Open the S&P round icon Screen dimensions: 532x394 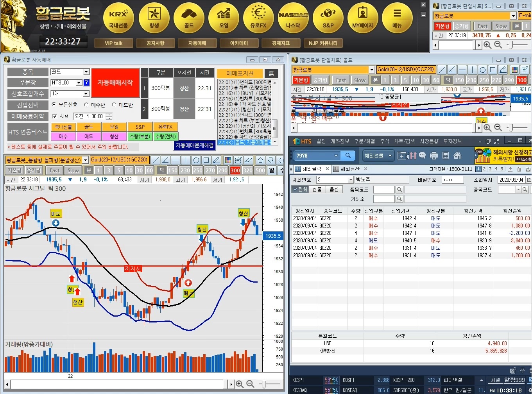point(328,18)
